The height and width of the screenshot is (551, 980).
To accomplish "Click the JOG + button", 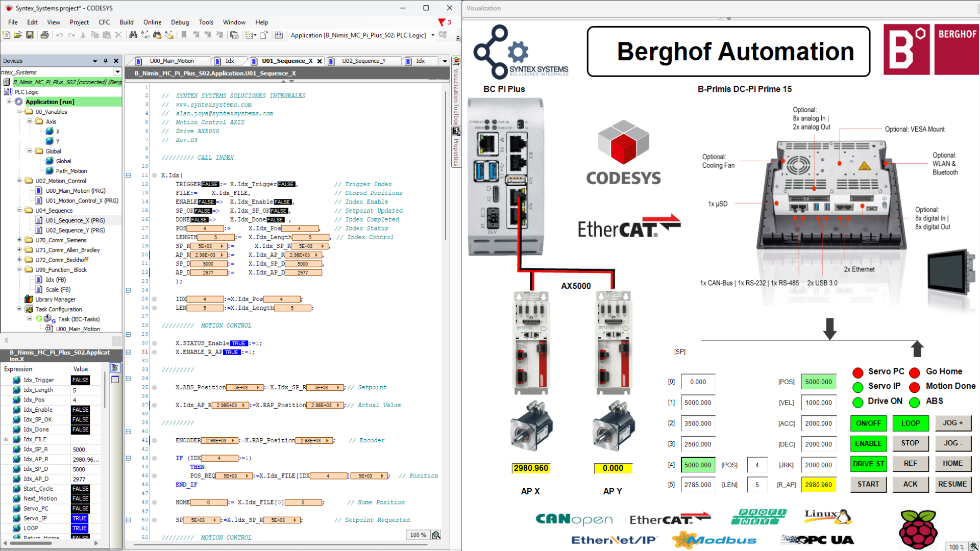I will 953,423.
